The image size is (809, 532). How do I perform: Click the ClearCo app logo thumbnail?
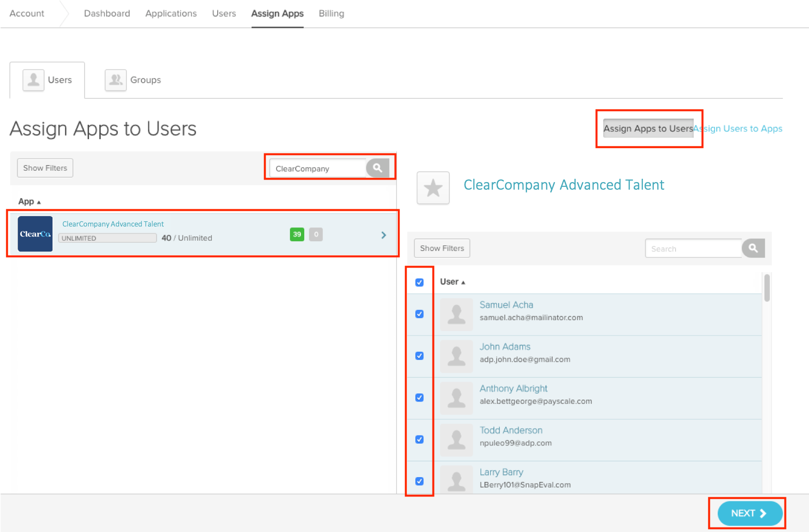click(x=35, y=234)
